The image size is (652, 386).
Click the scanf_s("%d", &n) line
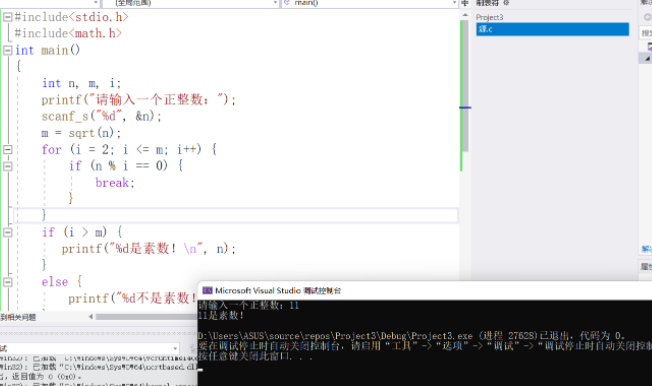pos(101,116)
